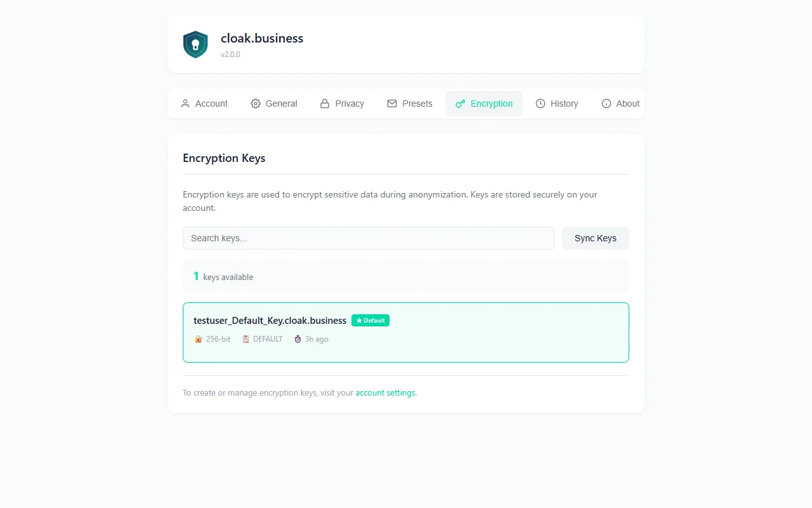Viewport: 812px width, 508px height.
Task: Click the Search keys input field
Action: (368, 238)
